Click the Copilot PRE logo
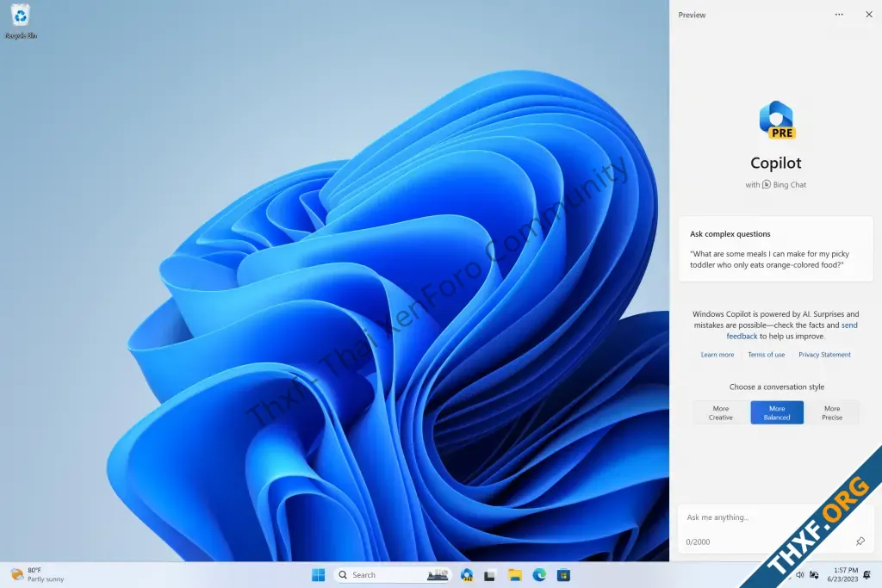The width and height of the screenshot is (882, 588). tap(776, 120)
